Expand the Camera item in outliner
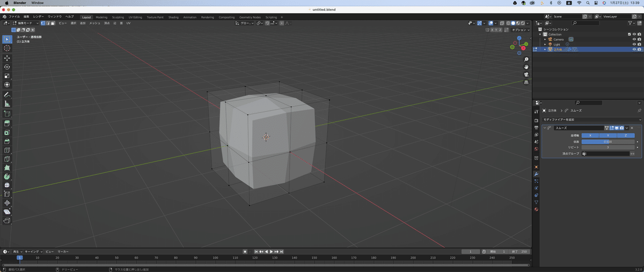644x272 pixels. tap(545, 39)
